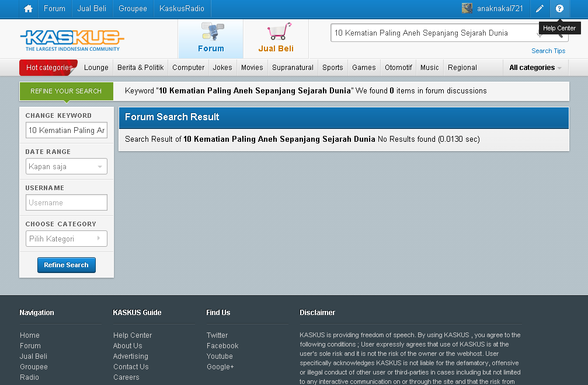Open the footer Radio link
The image size is (588, 385).
[29, 377]
